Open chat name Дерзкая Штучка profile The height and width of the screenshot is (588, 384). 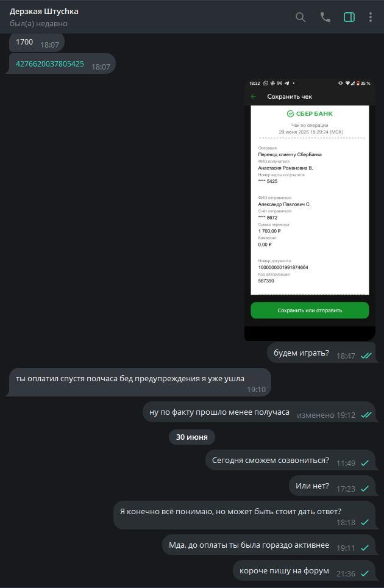(x=44, y=11)
